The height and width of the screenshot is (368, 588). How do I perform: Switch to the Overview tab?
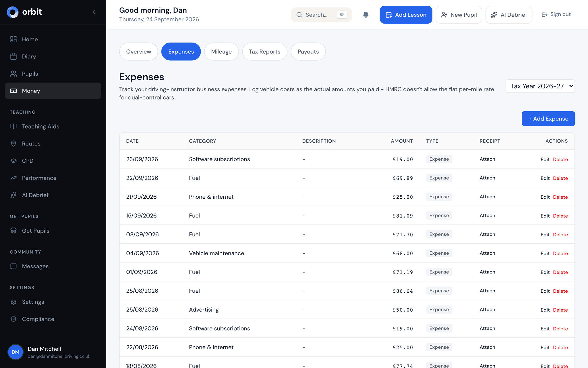coord(138,52)
